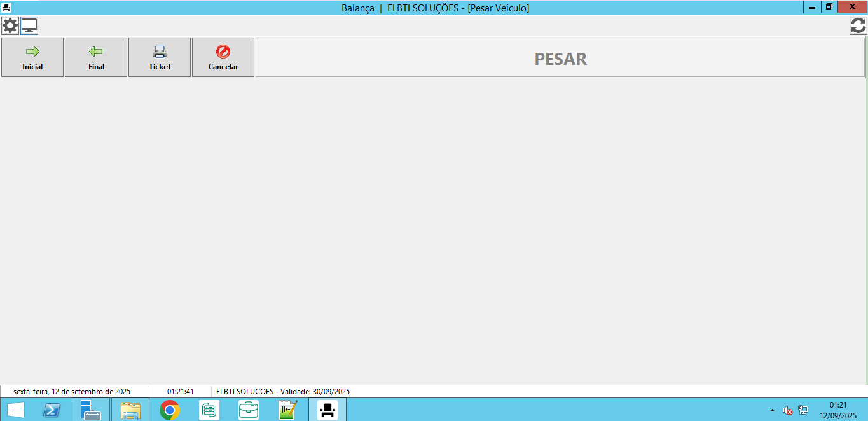Refresh using the circular arrows icon

pyautogui.click(x=858, y=26)
